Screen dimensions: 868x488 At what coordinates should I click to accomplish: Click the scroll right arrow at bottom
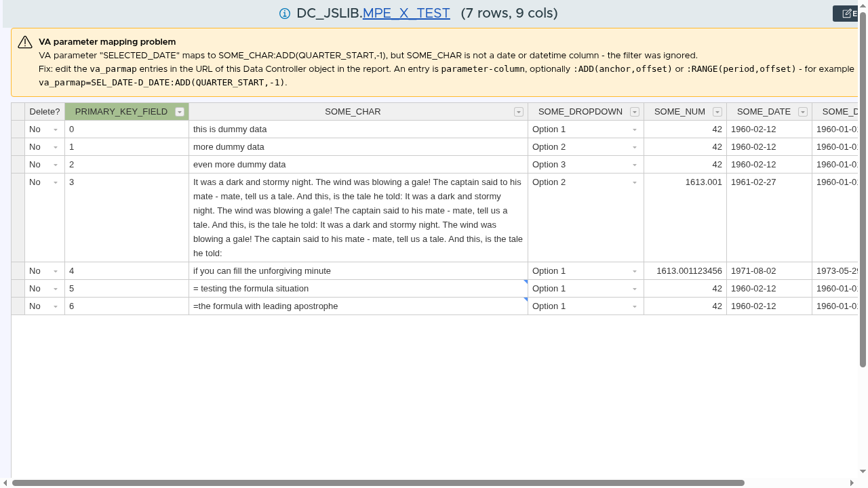pos(852,483)
